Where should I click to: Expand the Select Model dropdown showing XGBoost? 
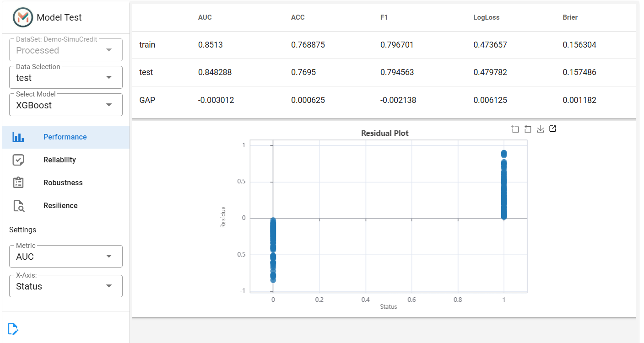(66, 105)
